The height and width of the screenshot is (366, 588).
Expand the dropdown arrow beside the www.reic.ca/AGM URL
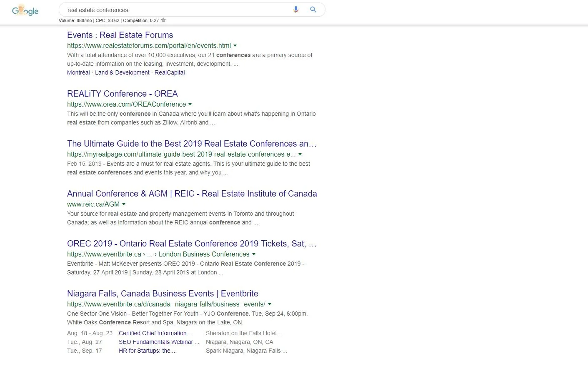point(124,204)
